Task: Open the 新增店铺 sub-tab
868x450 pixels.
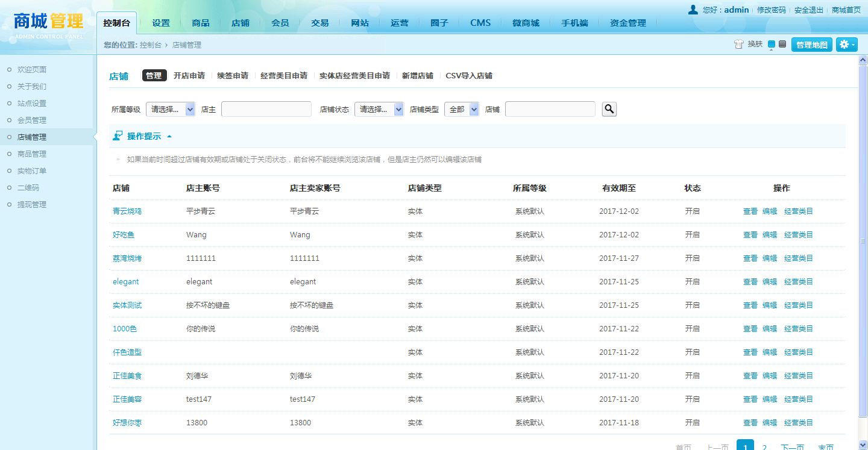Action: pyautogui.click(x=418, y=76)
